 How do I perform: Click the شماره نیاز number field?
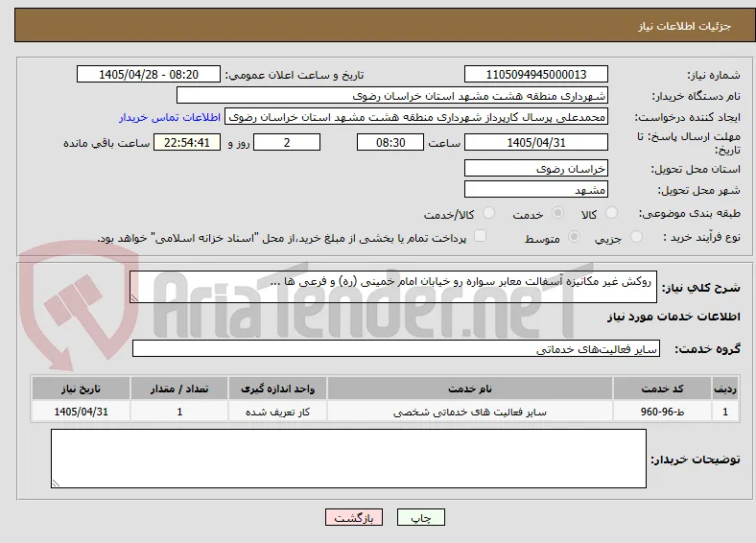click(535, 74)
